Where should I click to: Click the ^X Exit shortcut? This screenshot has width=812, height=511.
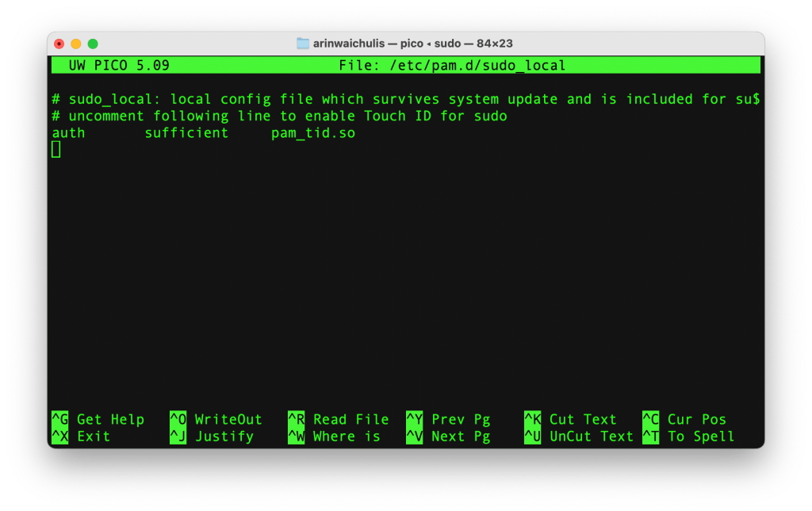pyautogui.click(x=82, y=436)
